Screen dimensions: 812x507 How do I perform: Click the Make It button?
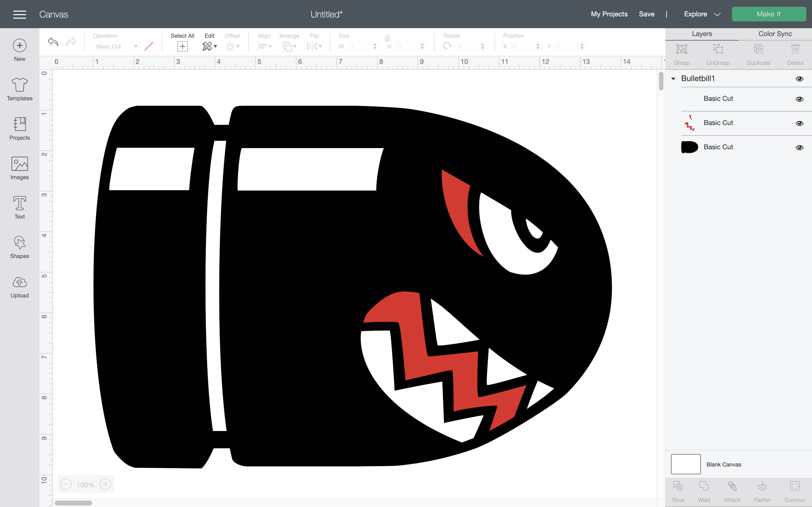pyautogui.click(x=769, y=14)
